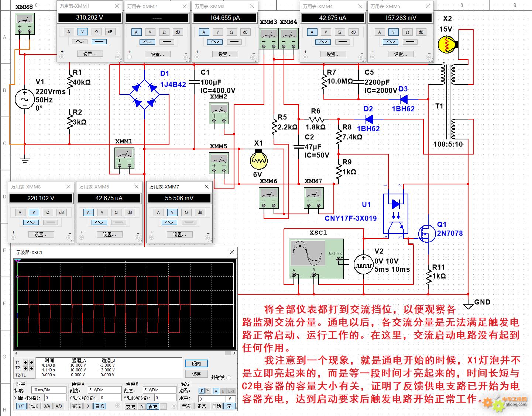Move oscilloscope cursor T2 left
Viewport: 532px width, 416px height.
tap(25, 368)
